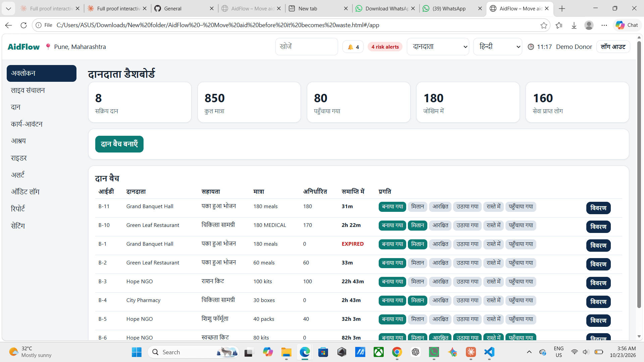This screenshot has width=644, height=362.
Task: Switch to the New tab browser tab
Action: coord(318,9)
